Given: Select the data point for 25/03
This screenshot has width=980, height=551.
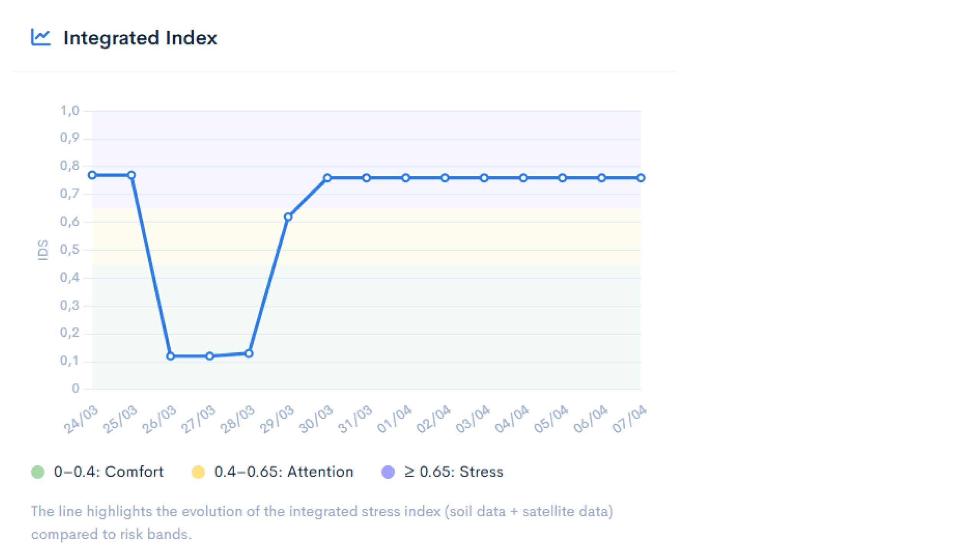Looking at the screenshot, I should [x=131, y=175].
